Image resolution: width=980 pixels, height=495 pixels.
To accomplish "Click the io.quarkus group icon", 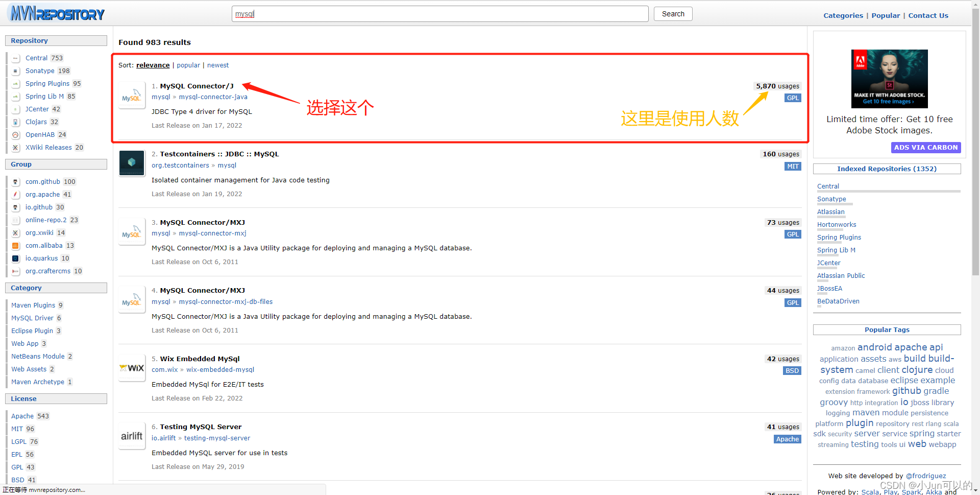I will click(16, 258).
